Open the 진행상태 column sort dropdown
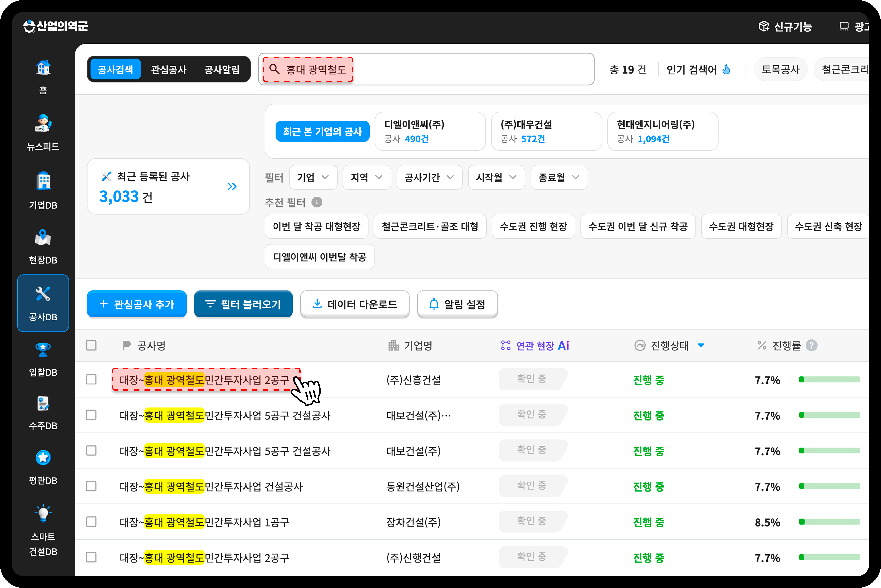The image size is (881, 588). 701,345
